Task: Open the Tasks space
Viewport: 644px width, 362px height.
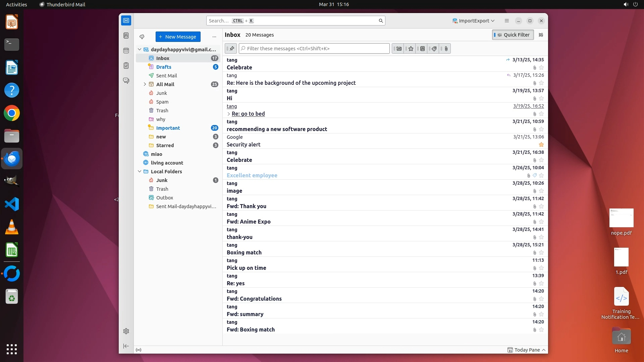Action: (126, 66)
